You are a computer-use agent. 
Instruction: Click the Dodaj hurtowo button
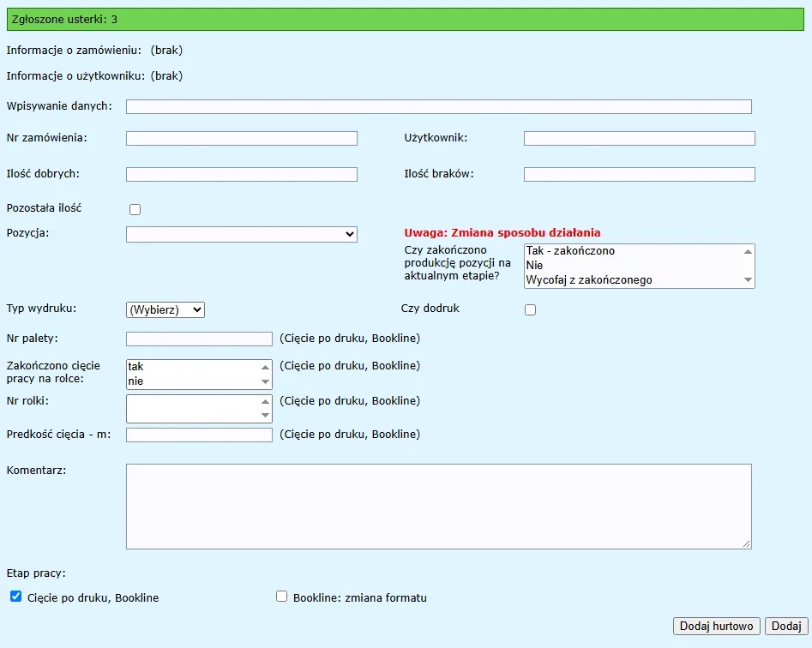[x=717, y=626]
